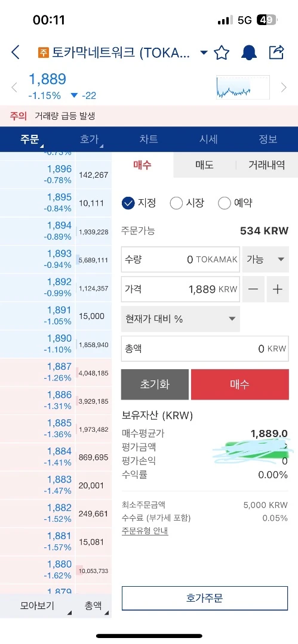Tap the 가격 price input field

click(x=180, y=289)
